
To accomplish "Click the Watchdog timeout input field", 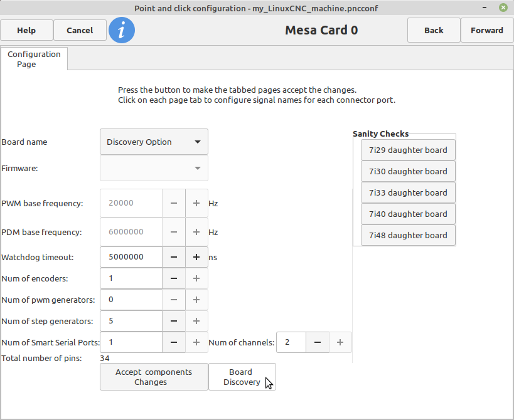I will (131, 257).
